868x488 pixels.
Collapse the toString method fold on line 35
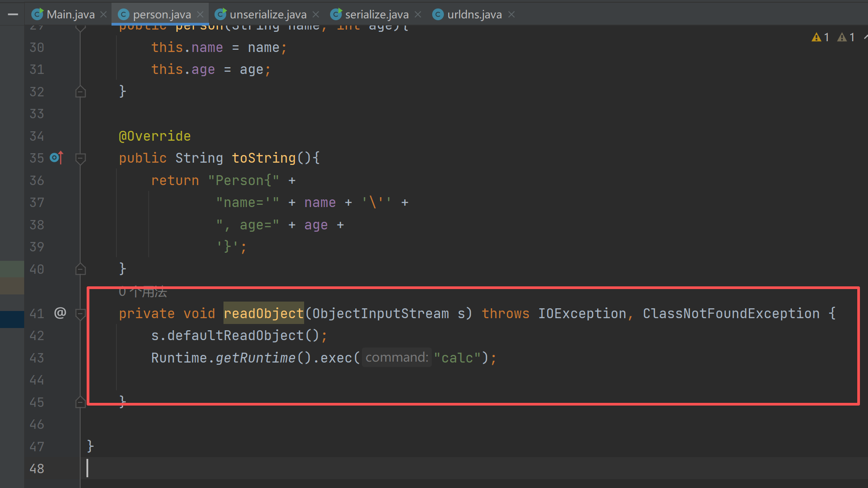(x=81, y=158)
